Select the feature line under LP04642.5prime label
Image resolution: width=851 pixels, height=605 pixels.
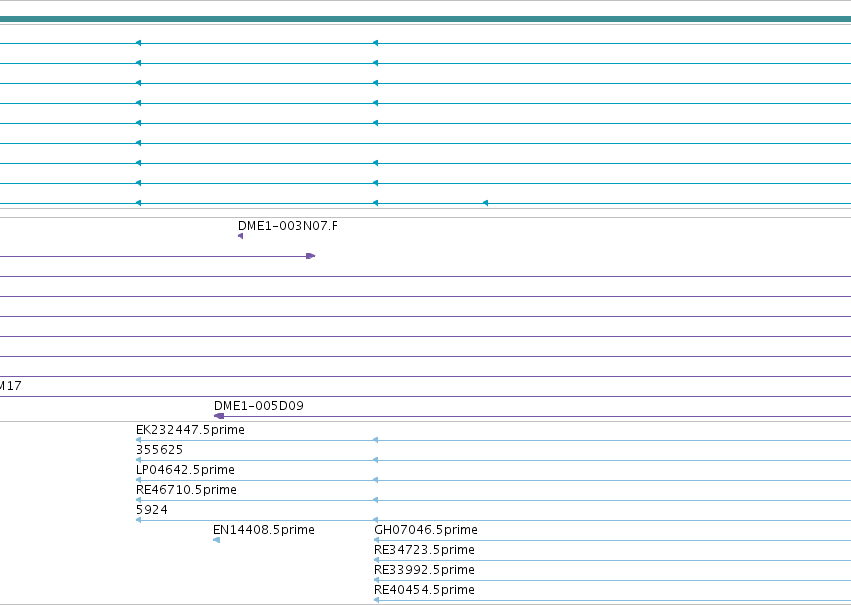493,480
